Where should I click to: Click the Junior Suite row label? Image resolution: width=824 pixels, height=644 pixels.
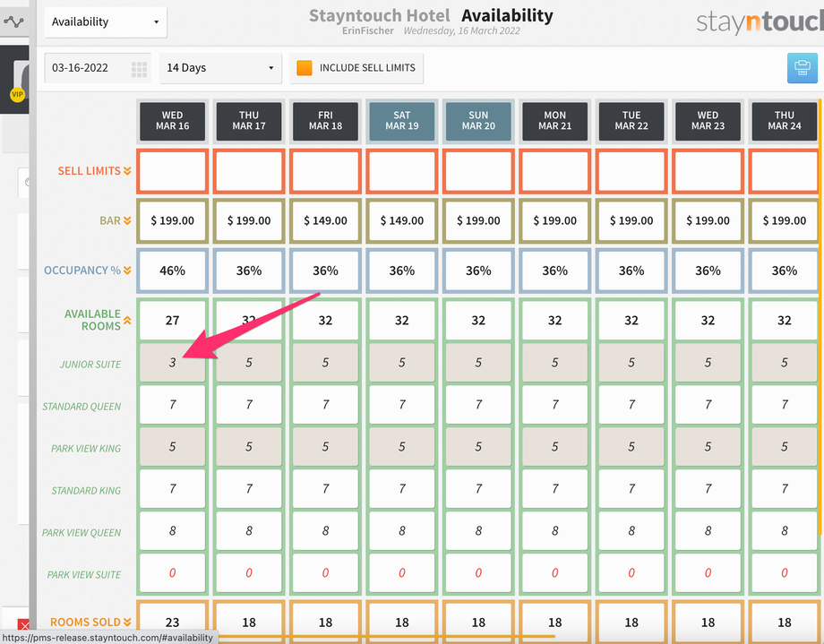coord(90,365)
